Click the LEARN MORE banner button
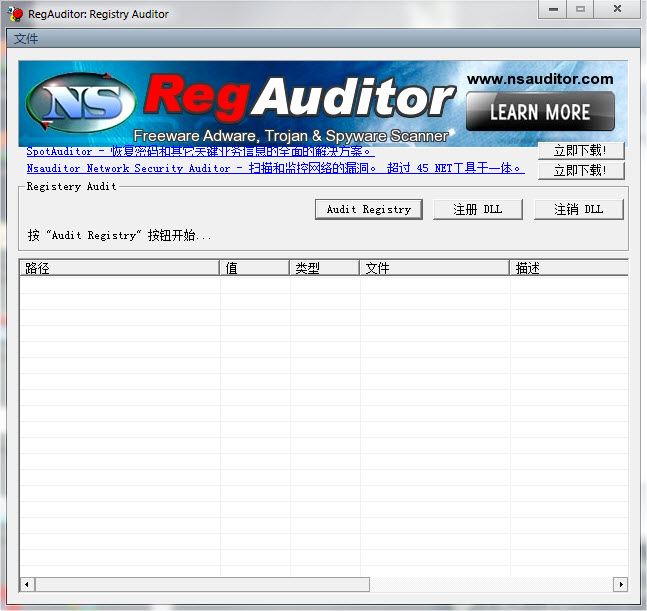The width and height of the screenshot is (647, 611). (541, 112)
